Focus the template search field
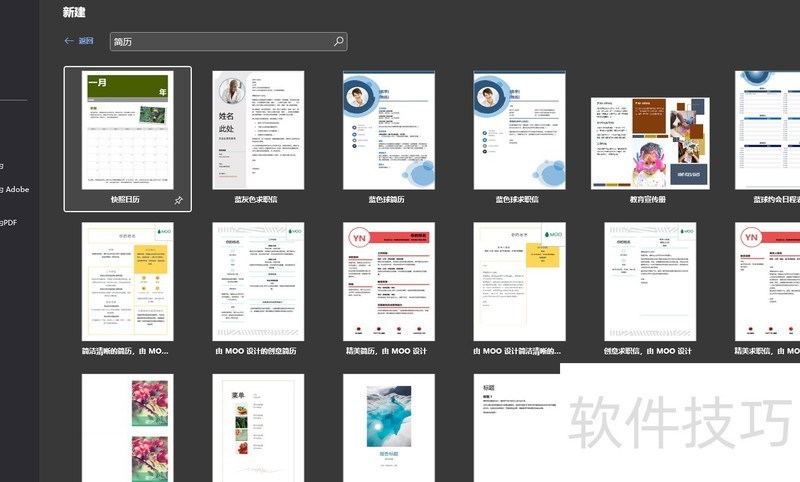The image size is (800, 482). click(229, 41)
